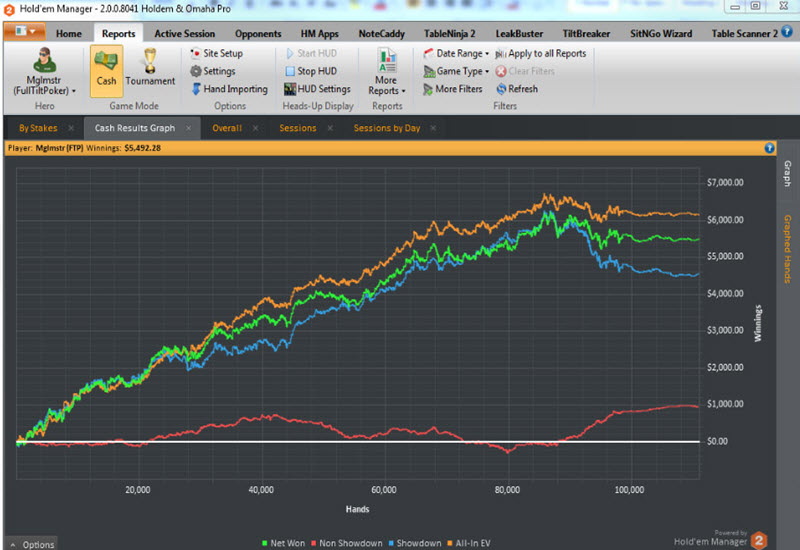The width and height of the screenshot is (800, 550).
Task: Click the Hold'em Manager title bar icon
Action: (x=9, y=10)
